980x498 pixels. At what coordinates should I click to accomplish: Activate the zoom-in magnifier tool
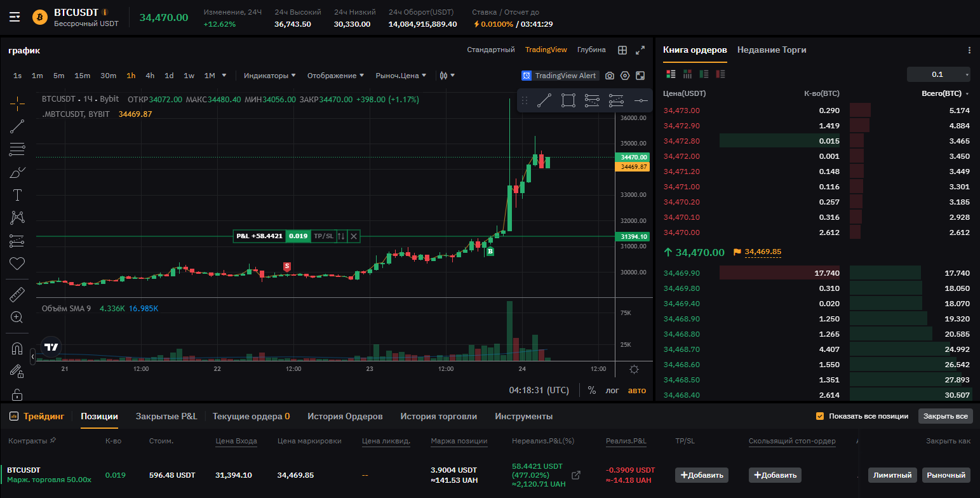coord(17,317)
